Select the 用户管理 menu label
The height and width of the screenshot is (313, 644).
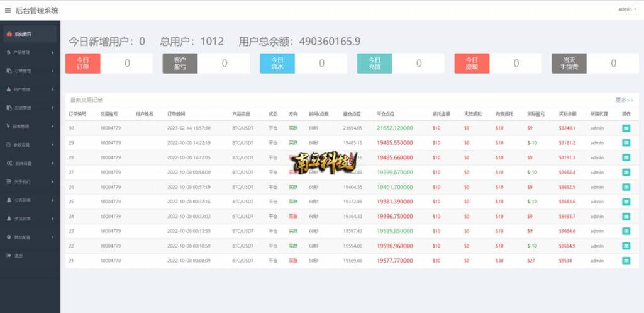click(x=22, y=89)
